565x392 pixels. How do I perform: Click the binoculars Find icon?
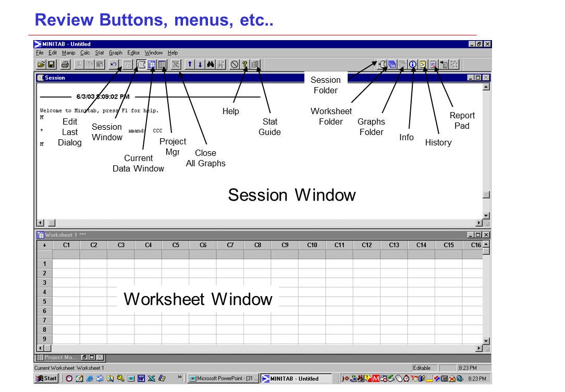tap(211, 65)
